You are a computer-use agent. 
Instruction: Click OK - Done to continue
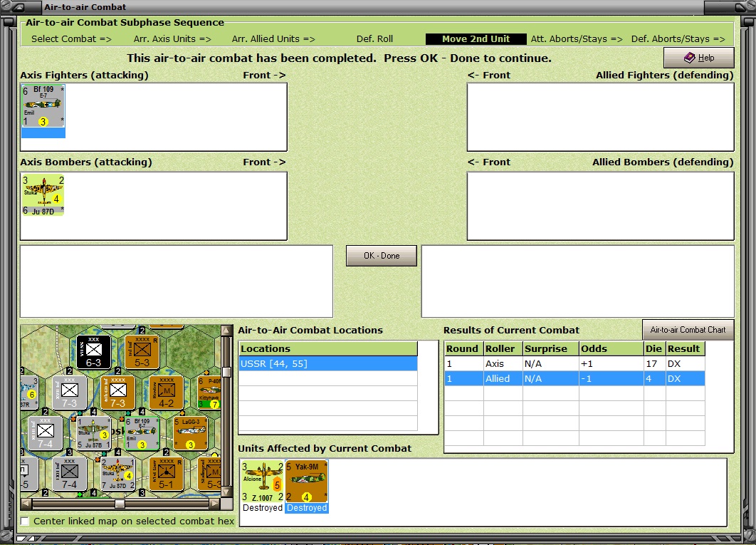pos(382,256)
